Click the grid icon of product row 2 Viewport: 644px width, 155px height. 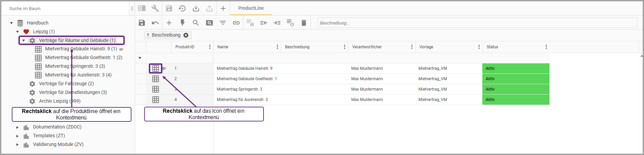(155, 79)
